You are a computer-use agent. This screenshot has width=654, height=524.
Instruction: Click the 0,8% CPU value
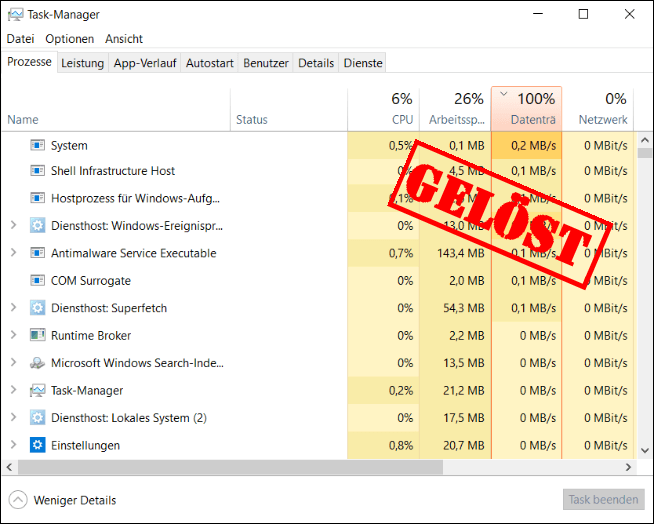tap(401, 446)
